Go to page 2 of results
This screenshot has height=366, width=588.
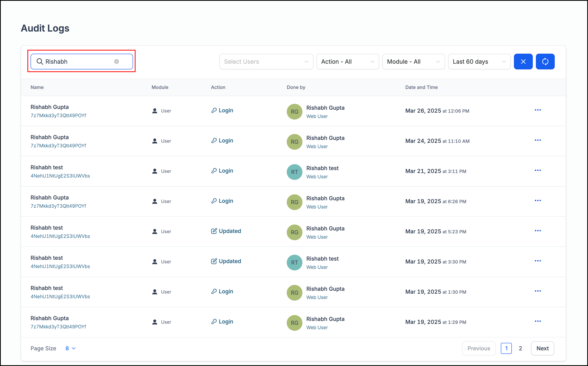[x=520, y=348]
